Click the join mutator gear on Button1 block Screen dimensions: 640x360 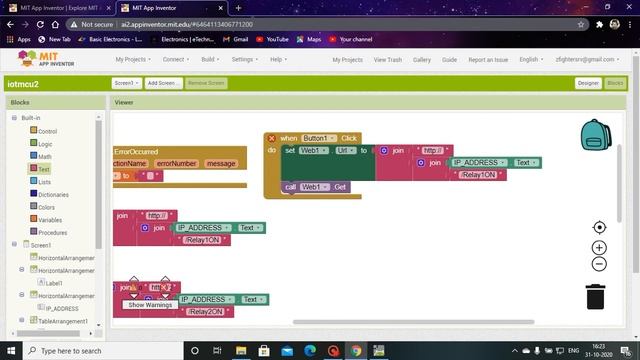[x=384, y=151]
